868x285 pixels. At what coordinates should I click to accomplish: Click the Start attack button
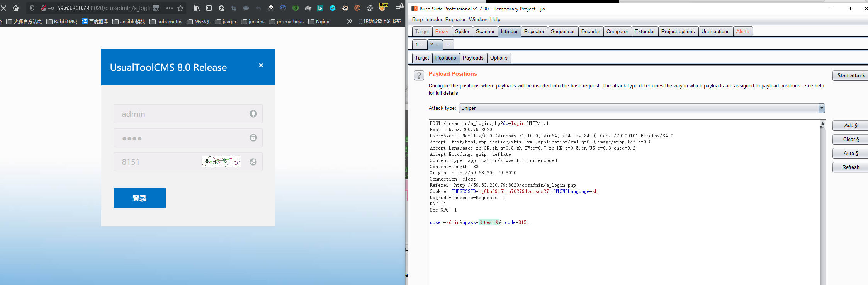point(851,75)
